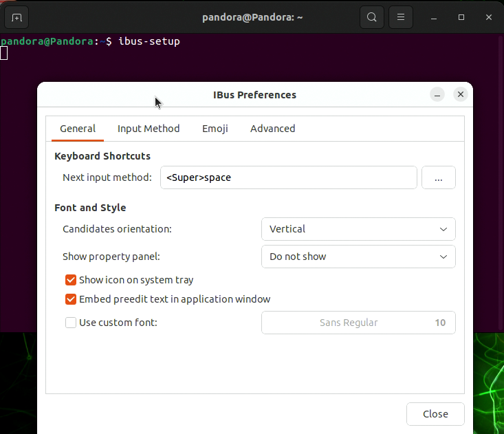504x434 pixels.
Task: Click the Next input method label
Action: (x=107, y=177)
